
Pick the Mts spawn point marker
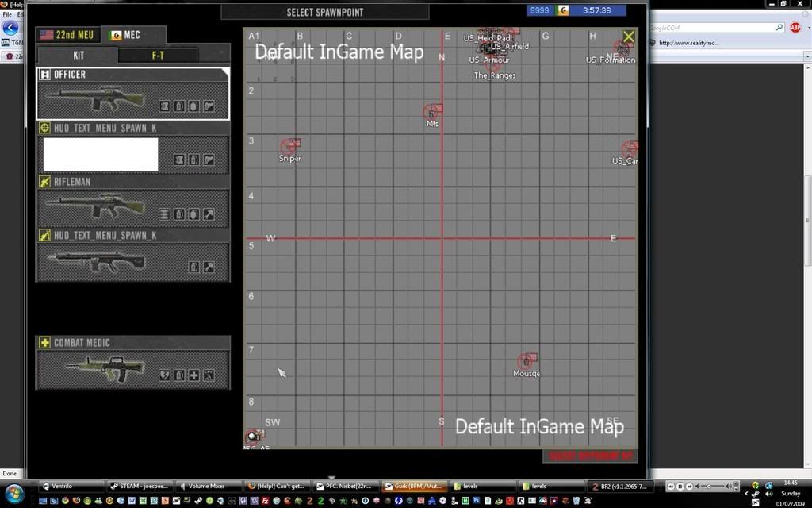tap(431, 113)
